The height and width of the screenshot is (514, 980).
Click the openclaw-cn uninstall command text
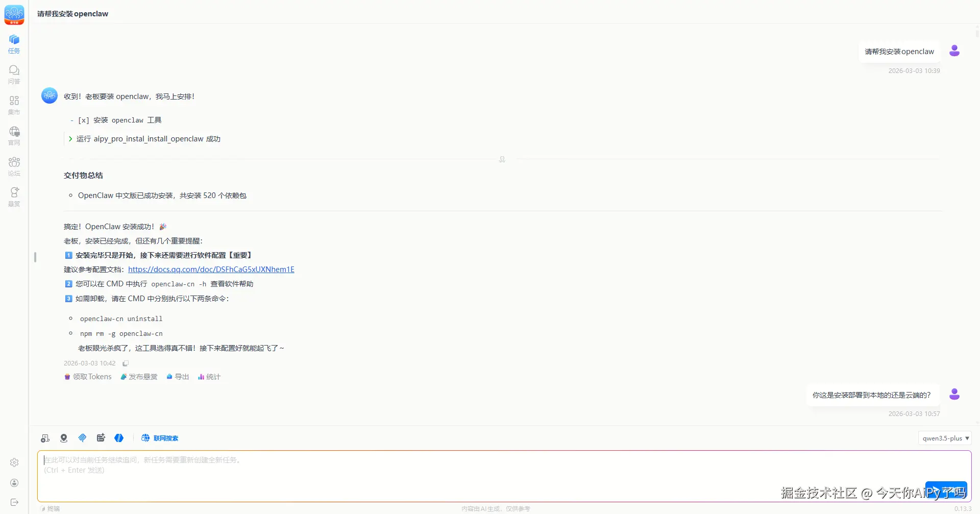[x=121, y=319]
